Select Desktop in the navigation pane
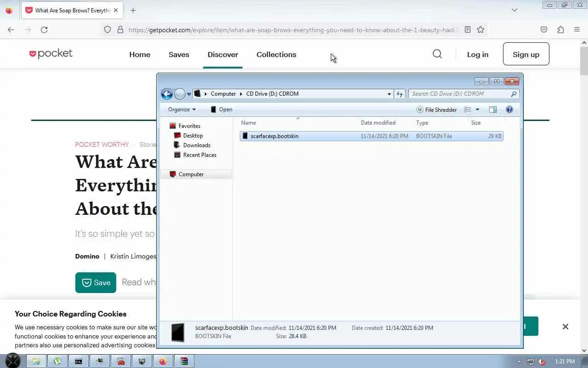This screenshot has height=368, width=588. point(193,136)
